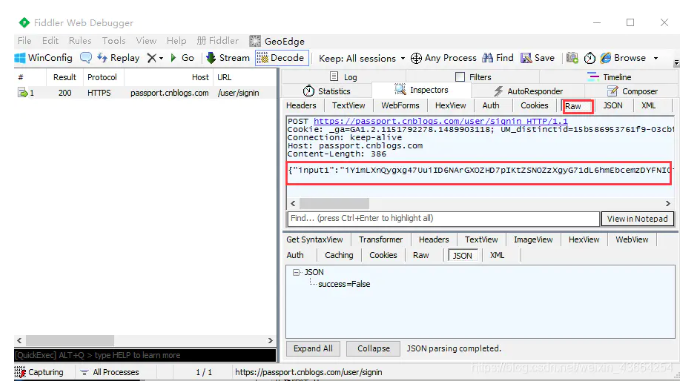The height and width of the screenshot is (386, 685).
Task: Click right arrow of raw request scrollbar
Action: (668, 203)
